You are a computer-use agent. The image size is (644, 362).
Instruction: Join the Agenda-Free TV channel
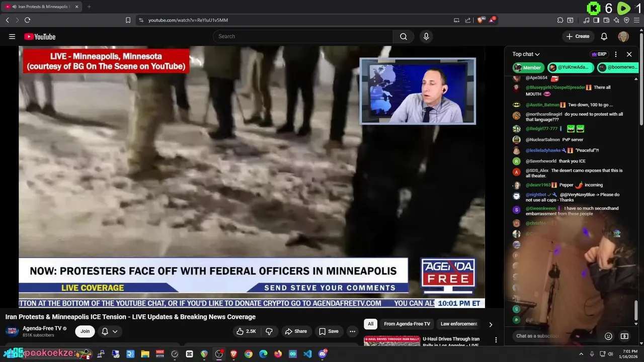click(85, 331)
